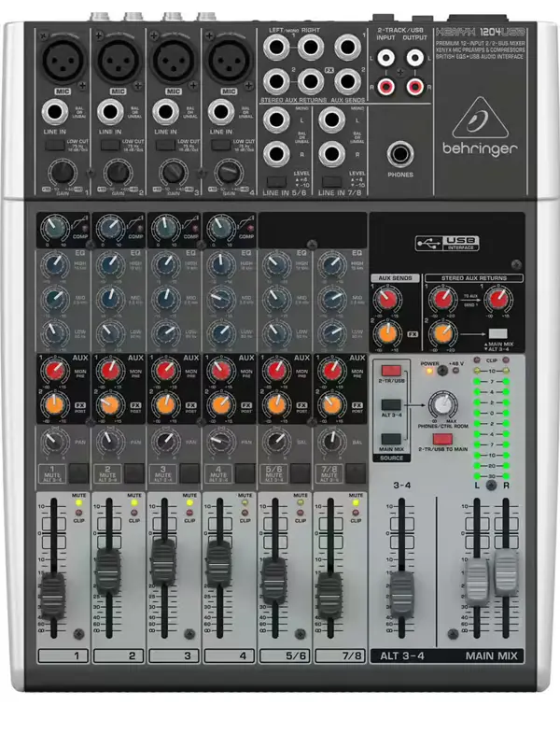Click the channel 1 XLR MIC input

63,61
